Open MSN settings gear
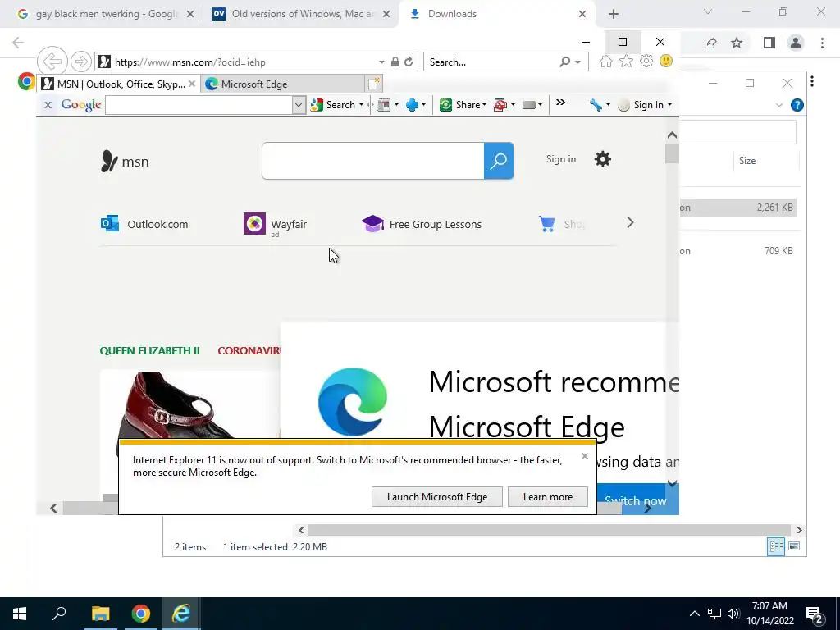Screen dimensions: 840x630 tap(603, 159)
